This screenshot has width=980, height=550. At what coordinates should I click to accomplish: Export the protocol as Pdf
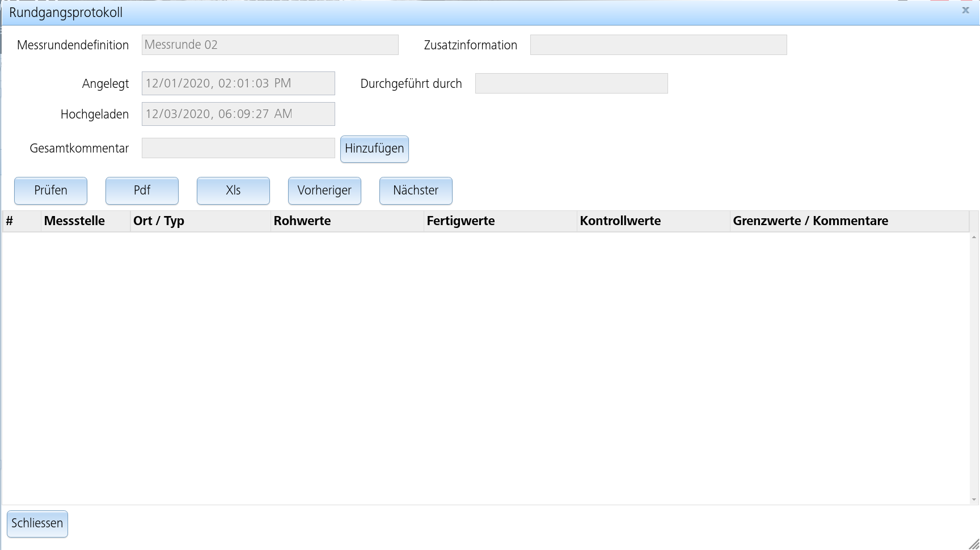tap(142, 191)
